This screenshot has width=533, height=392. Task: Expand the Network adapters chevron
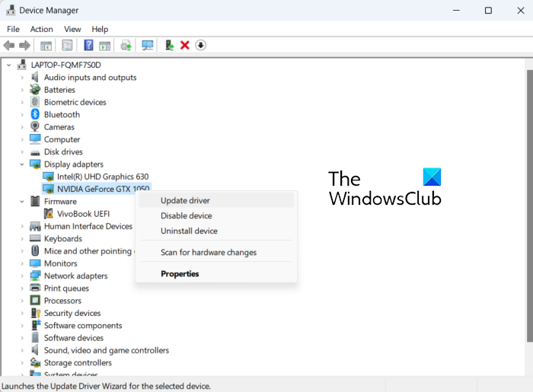point(22,276)
